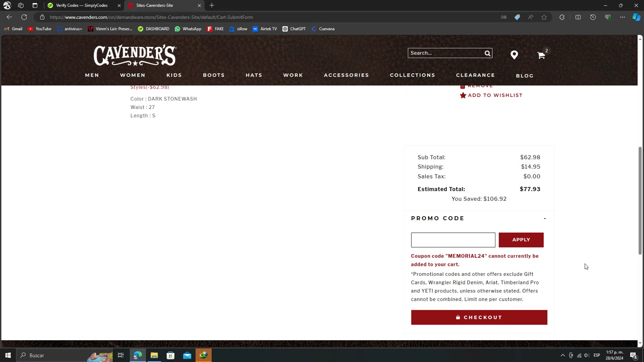Go to Cavender's logo homepage
644x362 pixels.
click(135, 55)
